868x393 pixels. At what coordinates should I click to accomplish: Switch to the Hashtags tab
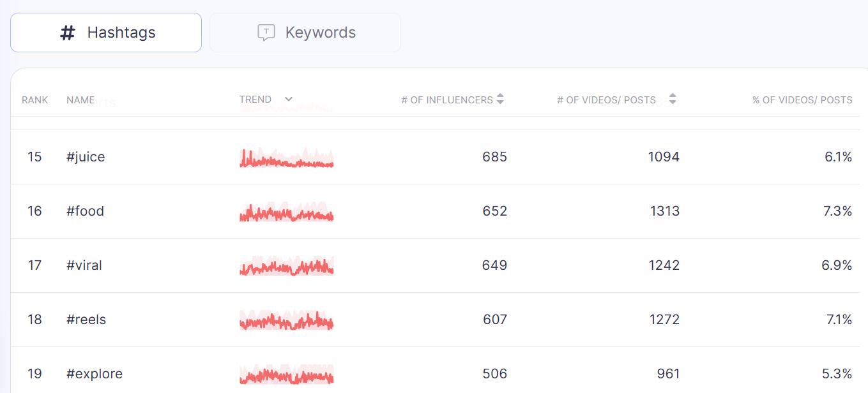click(106, 33)
